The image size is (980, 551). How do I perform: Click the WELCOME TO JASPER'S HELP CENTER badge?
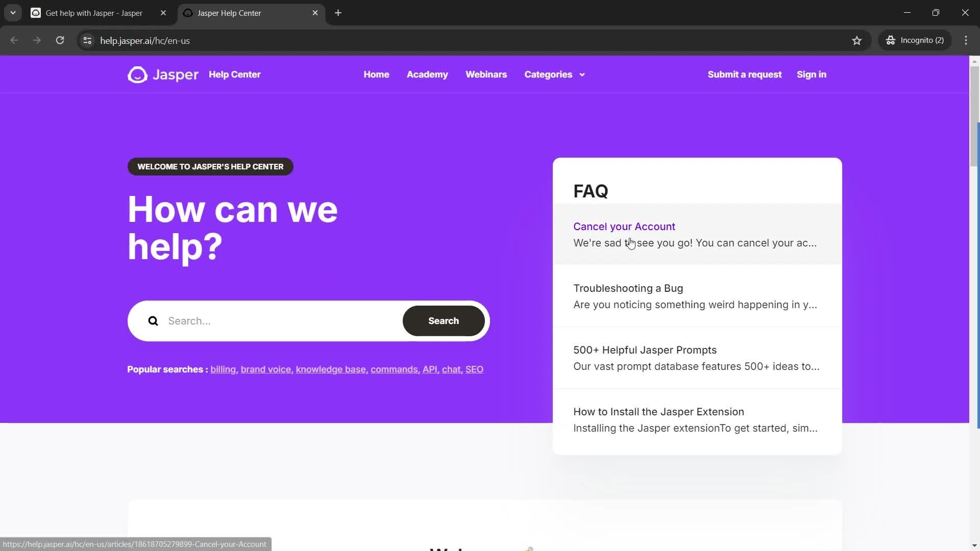pos(210,167)
